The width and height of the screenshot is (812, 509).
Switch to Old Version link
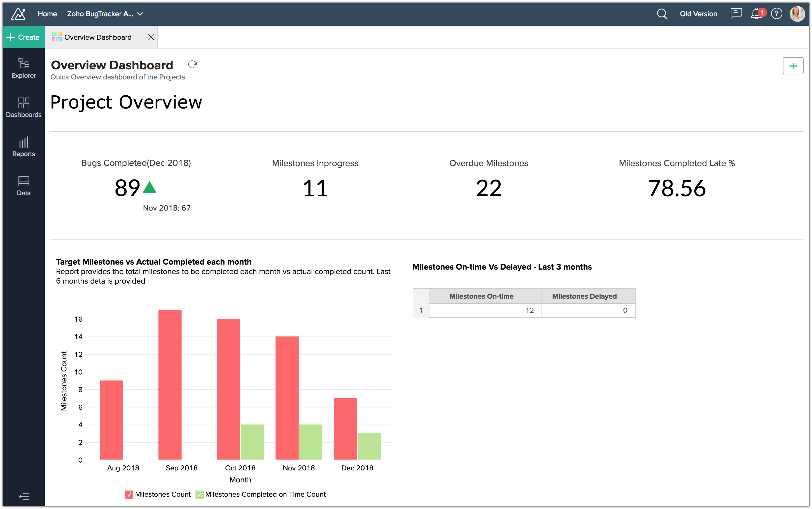click(698, 14)
